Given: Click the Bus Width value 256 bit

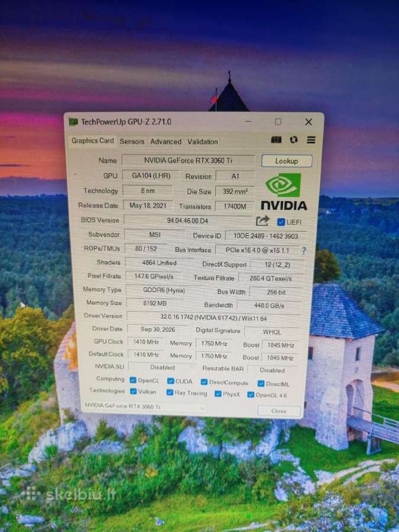Looking at the screenshot, I should [276, 292].
